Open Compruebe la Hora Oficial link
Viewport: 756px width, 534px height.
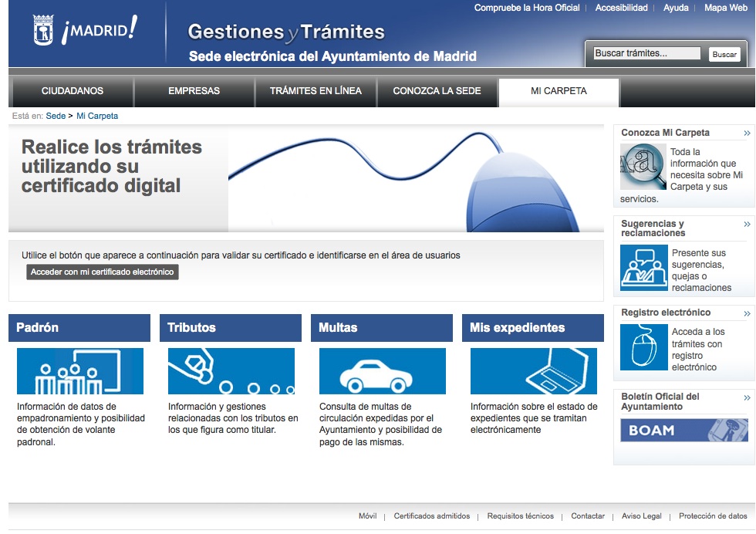coord(526,8)
